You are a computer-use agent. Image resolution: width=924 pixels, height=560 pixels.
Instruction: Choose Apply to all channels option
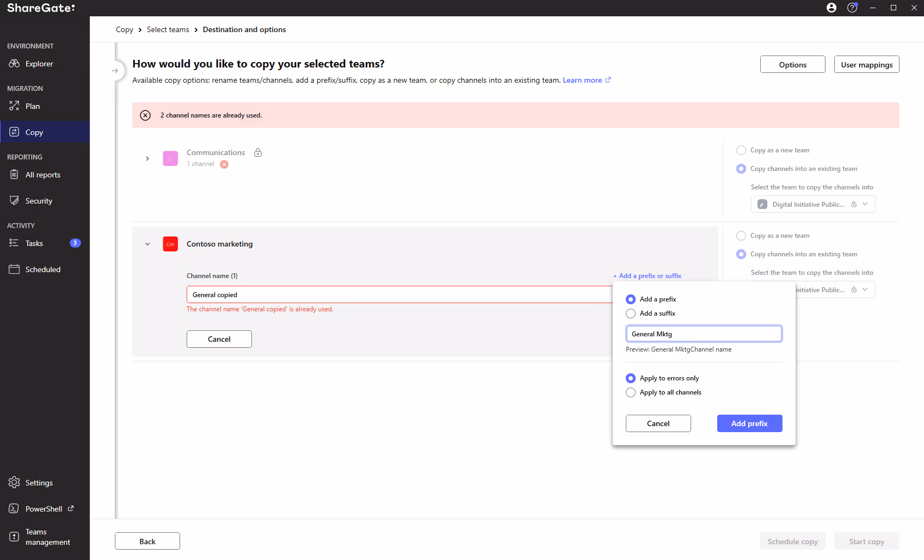631,392
